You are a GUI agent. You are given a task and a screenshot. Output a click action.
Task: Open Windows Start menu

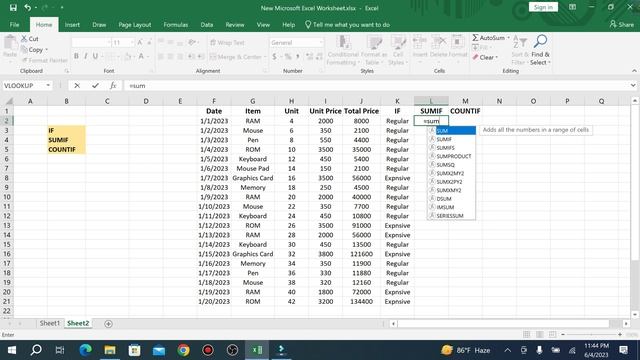[12, 350]
